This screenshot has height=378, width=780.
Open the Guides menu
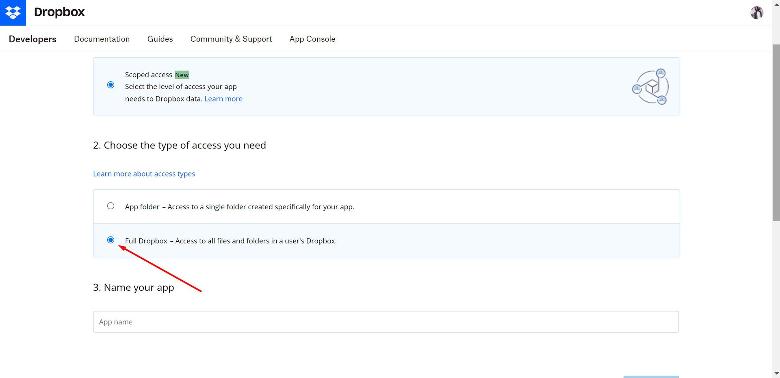click(160, 39)
